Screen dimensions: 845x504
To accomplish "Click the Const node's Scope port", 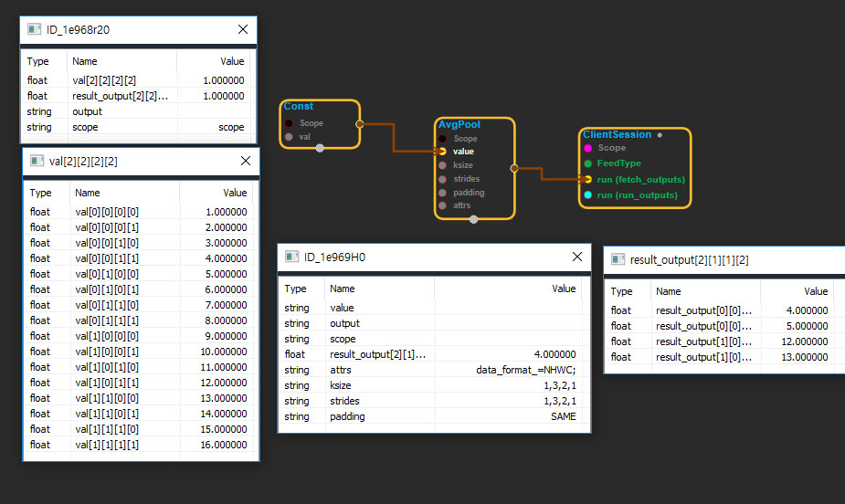I will tap(289, 122).
